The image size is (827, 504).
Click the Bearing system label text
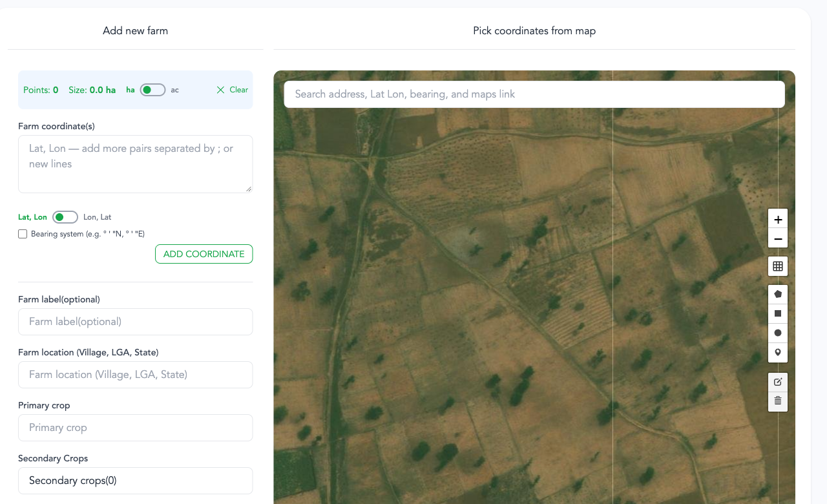pos(88,234)
